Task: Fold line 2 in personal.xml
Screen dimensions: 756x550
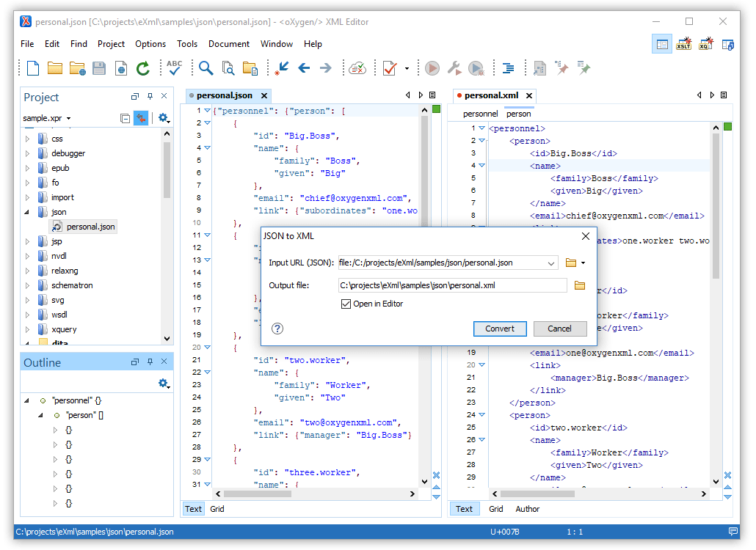Action: [481, 141]
